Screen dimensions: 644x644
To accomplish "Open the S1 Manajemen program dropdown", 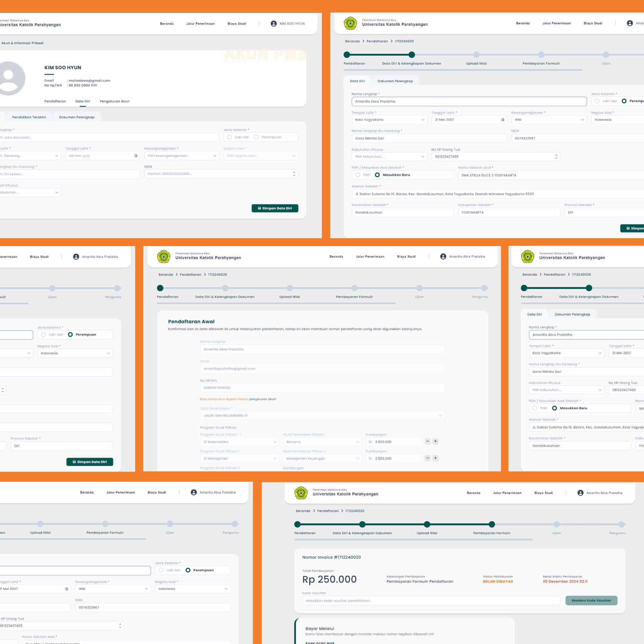I will coord(240,459).
